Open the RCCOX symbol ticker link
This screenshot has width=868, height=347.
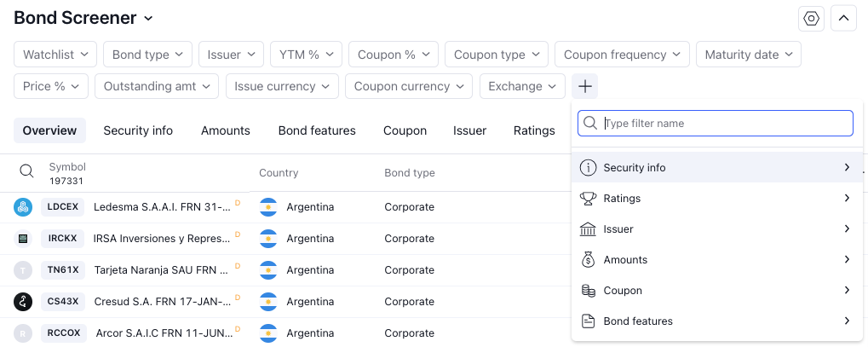point(64,333)
